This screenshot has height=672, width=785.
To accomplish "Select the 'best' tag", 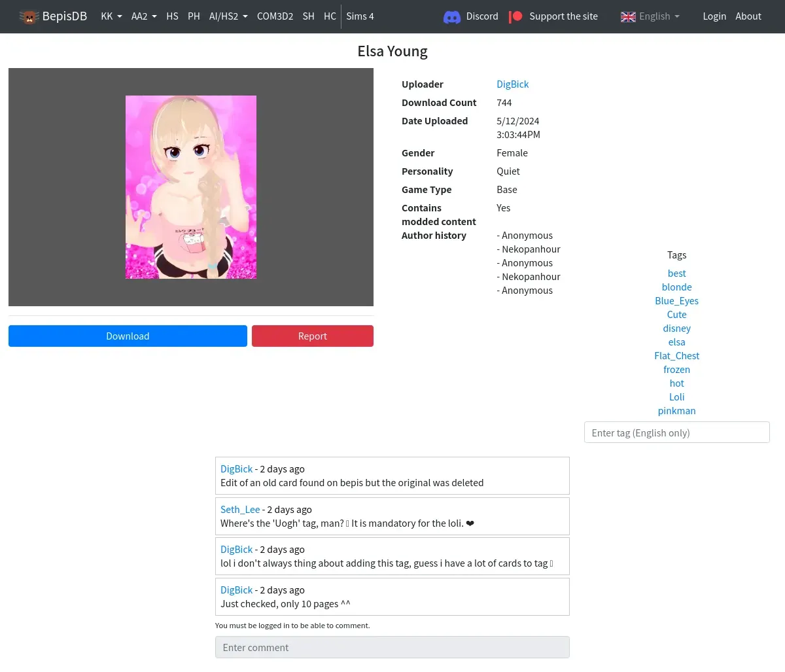I will [676, 274].
